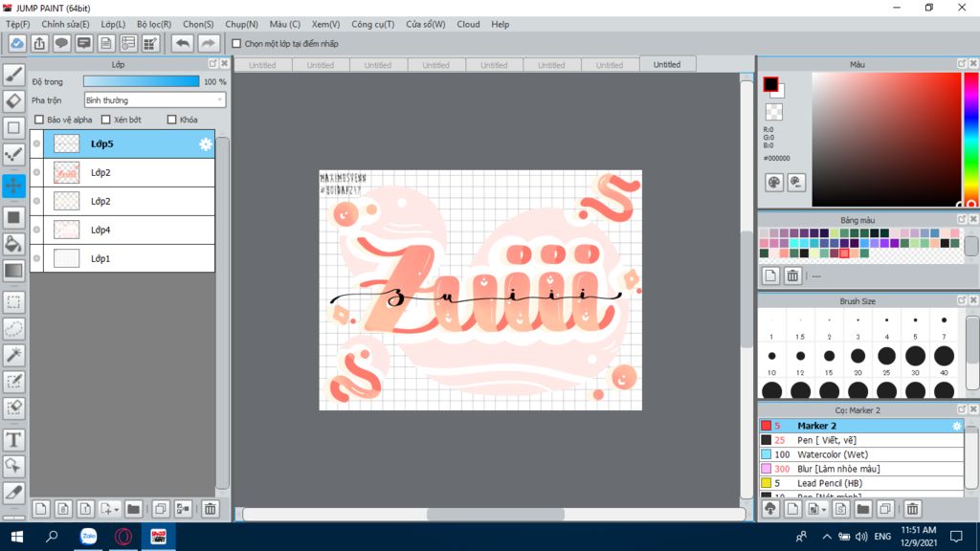Open Marker 2 brush settings gear
Image resolution: width=980 pixels, height=551 pixels.
click(957, 426)
